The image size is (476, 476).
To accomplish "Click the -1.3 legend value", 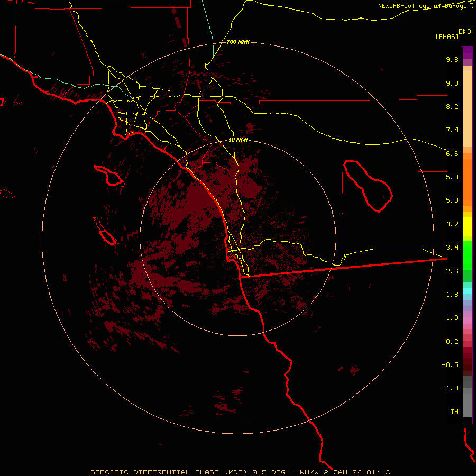I will click(x=450, y=388).
